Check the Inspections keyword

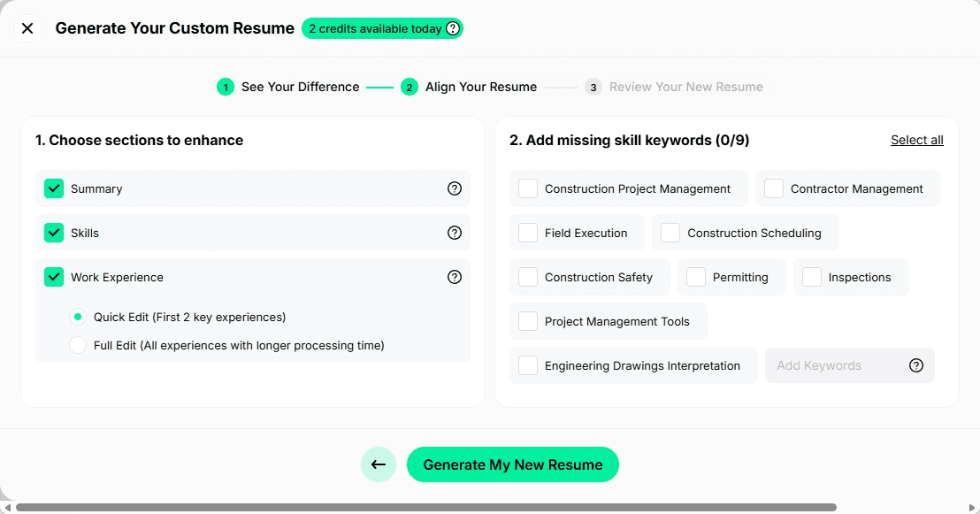tap(811, 277)
